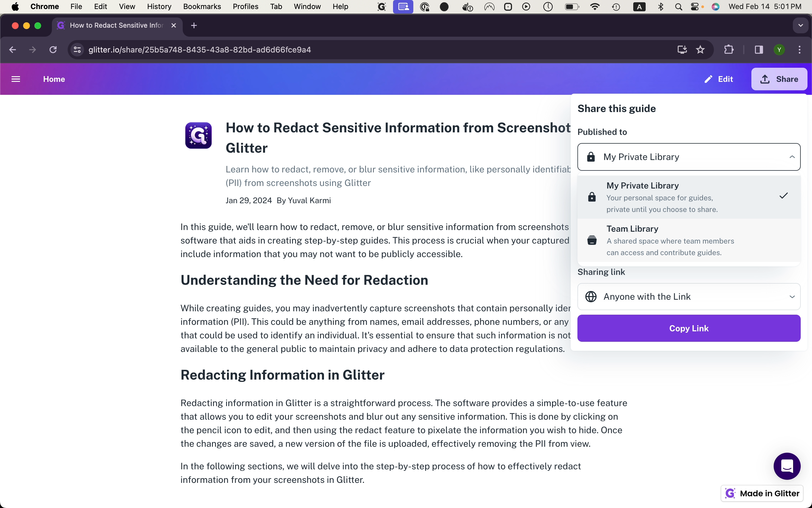Screen dimensions: 812x508
Task: Click the date and time in menu bar
Action: (x=765, y=6)
